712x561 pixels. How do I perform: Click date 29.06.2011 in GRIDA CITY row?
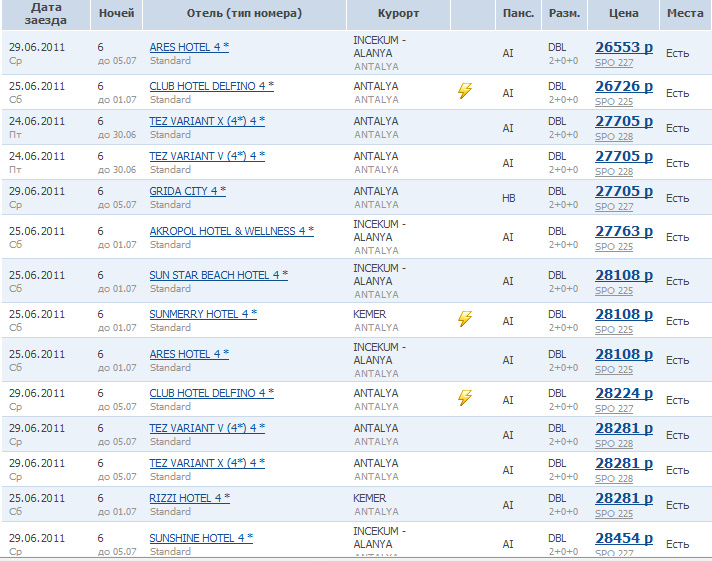tap(37, 191)
